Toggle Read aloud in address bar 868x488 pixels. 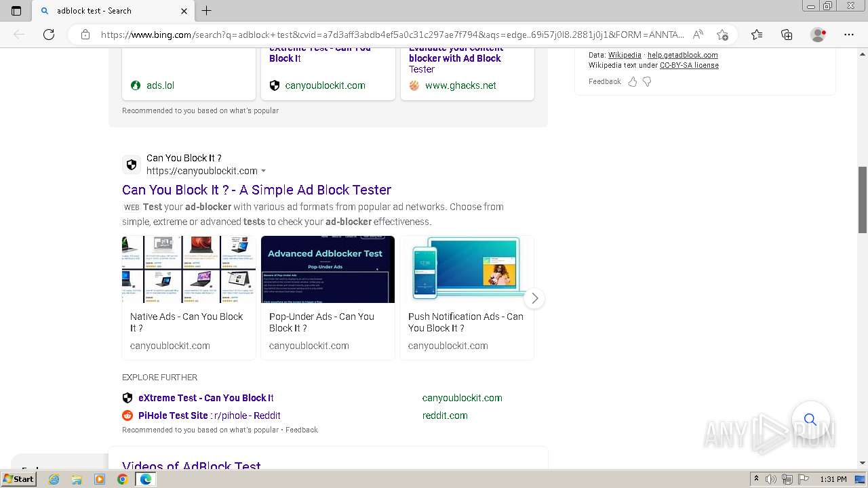[x=698, y=35]
